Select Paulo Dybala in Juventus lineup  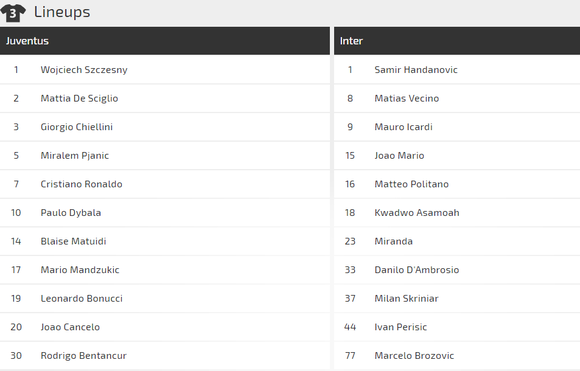tap(71, 213)
